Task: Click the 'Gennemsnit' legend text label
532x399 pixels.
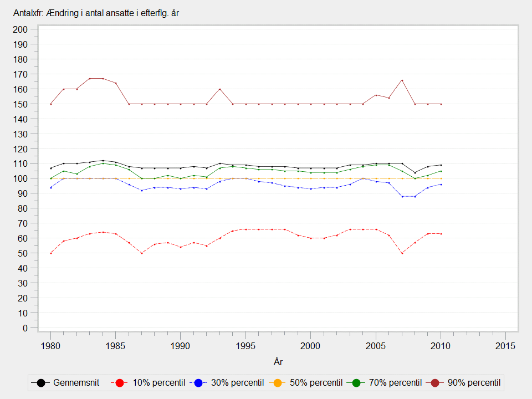Action: point(75,383)
